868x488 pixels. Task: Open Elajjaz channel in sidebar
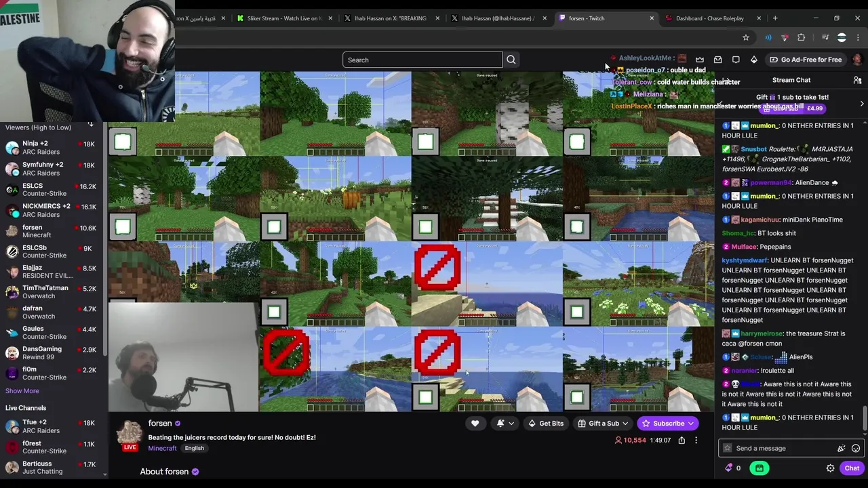pyautogui.click(x=51, y=272)
